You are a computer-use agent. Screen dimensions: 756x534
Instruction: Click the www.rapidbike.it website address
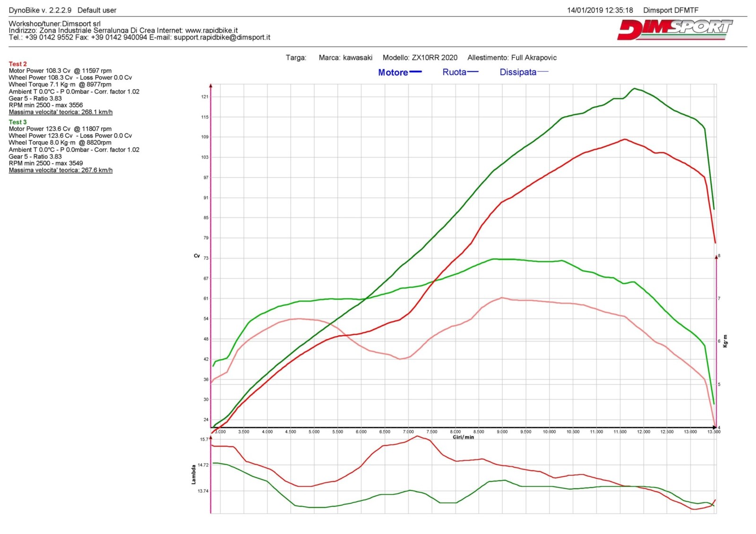(x=211, y=30)
